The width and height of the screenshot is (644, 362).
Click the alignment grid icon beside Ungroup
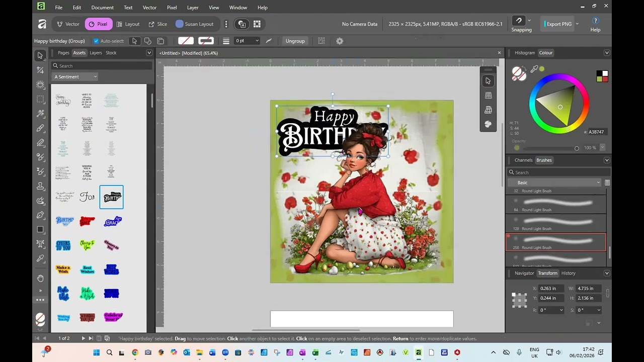321,41
